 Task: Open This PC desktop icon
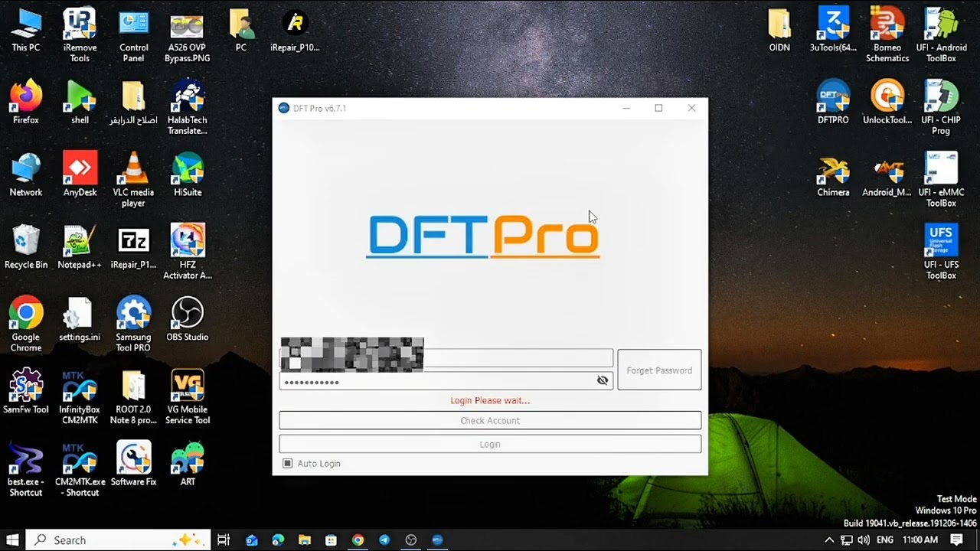pos(26,31)
